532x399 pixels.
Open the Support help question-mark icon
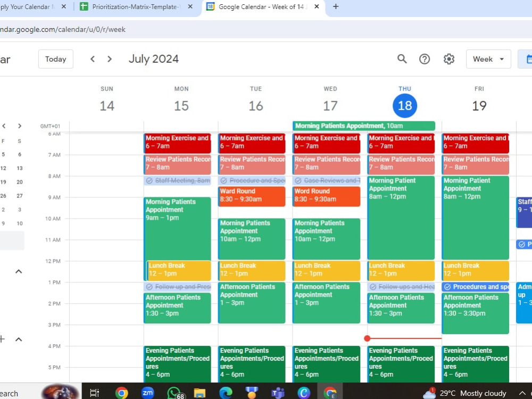pyautogui.click(x=425, y=59)
